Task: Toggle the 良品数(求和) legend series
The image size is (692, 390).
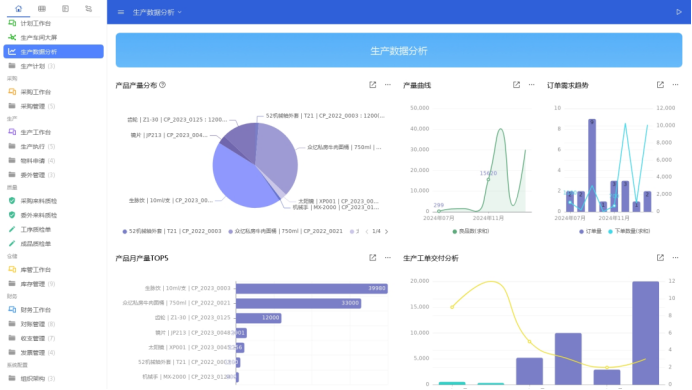Action: [470, 231]
